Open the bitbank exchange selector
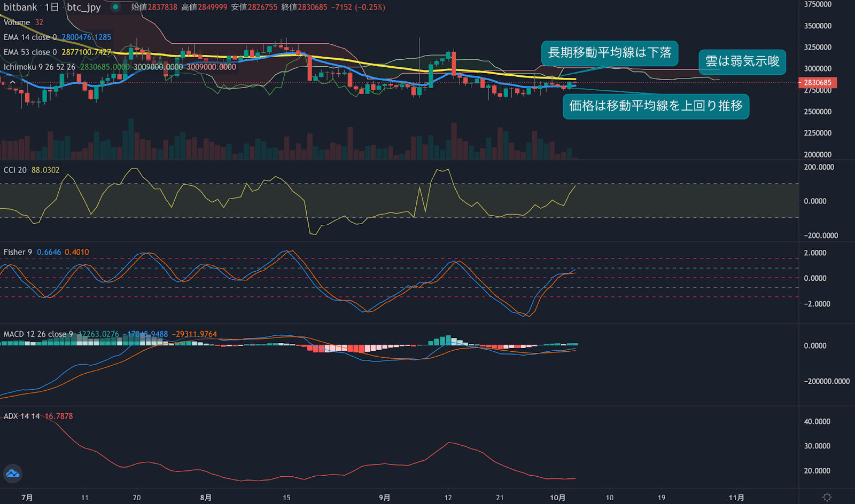 pyautogui.click(x=19, y=7)
